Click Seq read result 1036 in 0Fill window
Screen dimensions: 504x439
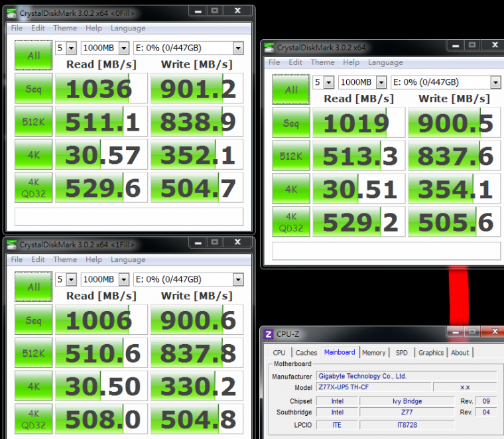point(101,88)
